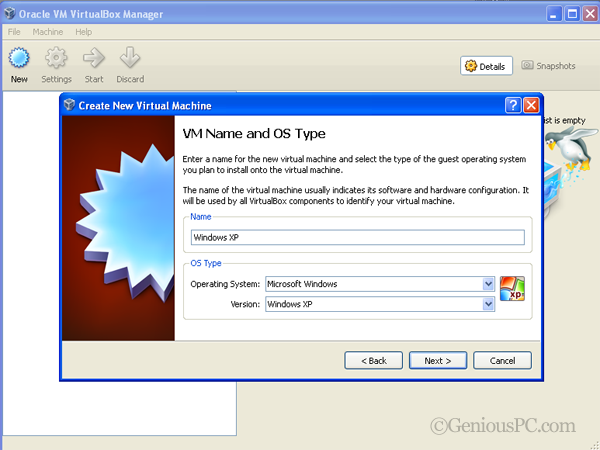This screenshot has height=450, width=600.
Task: Expand the Version dropdown arrow
Action: 488,304
